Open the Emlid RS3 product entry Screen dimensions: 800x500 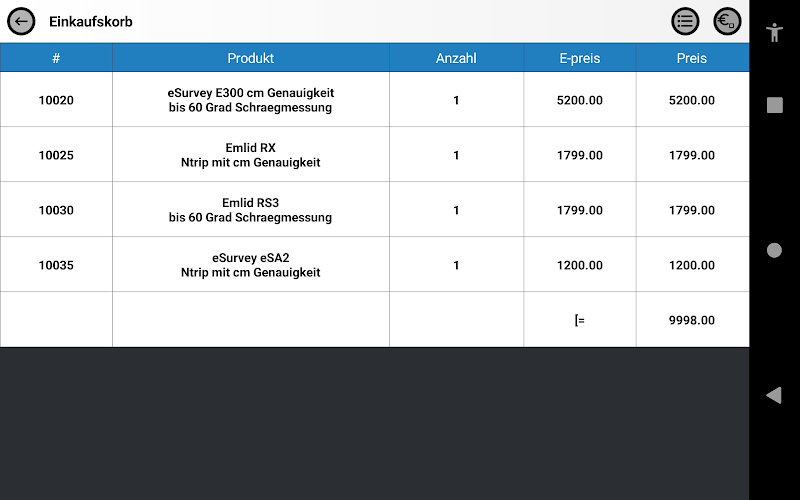tap(251, 210)
